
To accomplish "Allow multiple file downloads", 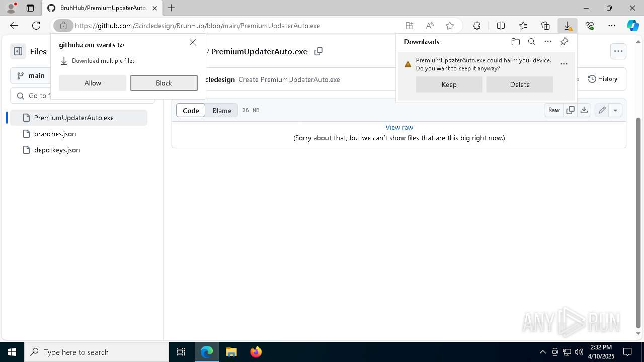I will coord(93,83).
